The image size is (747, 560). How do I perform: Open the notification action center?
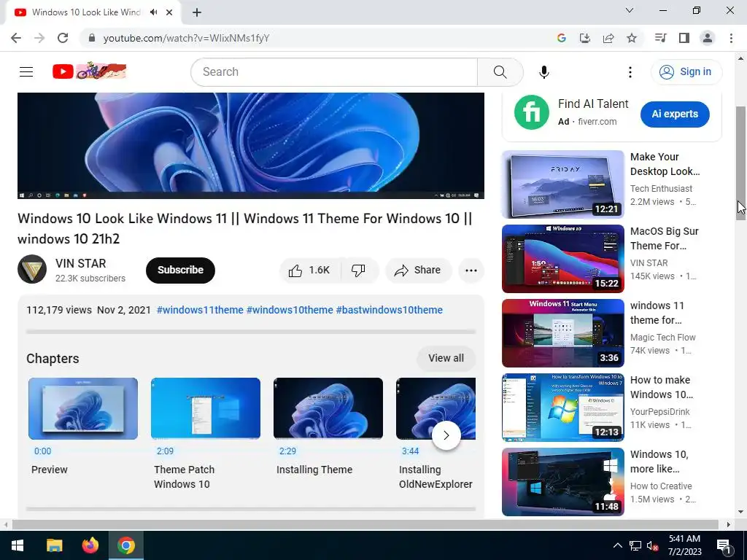(723, 545)
